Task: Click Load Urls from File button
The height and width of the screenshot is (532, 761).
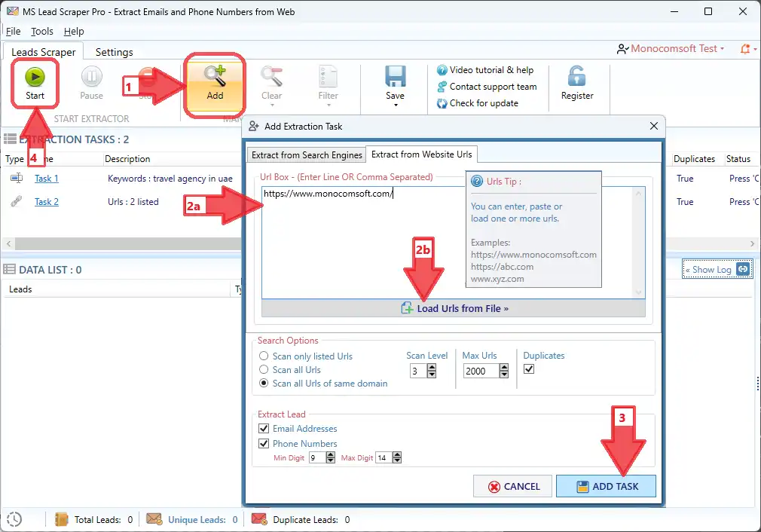Action: pyautogui.click(x=454, y=308)
